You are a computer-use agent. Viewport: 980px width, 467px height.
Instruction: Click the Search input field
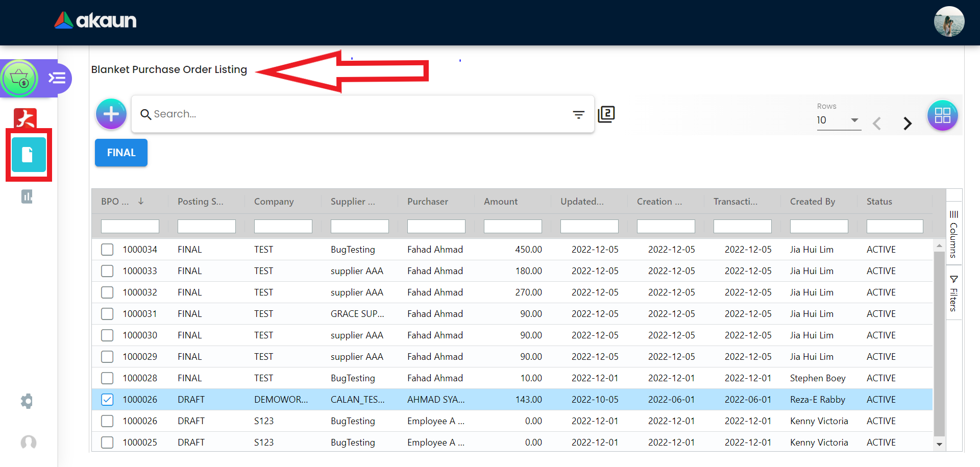point(357,114)
